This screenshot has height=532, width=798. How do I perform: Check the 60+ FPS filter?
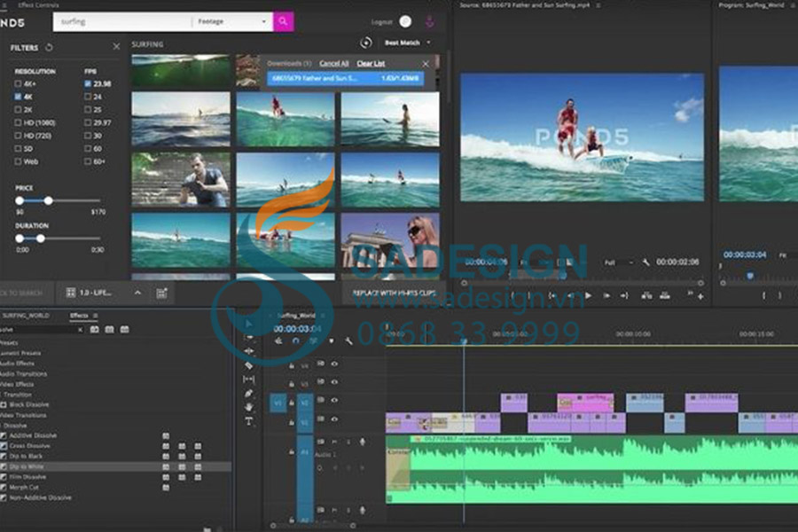[x=88, y=161]
